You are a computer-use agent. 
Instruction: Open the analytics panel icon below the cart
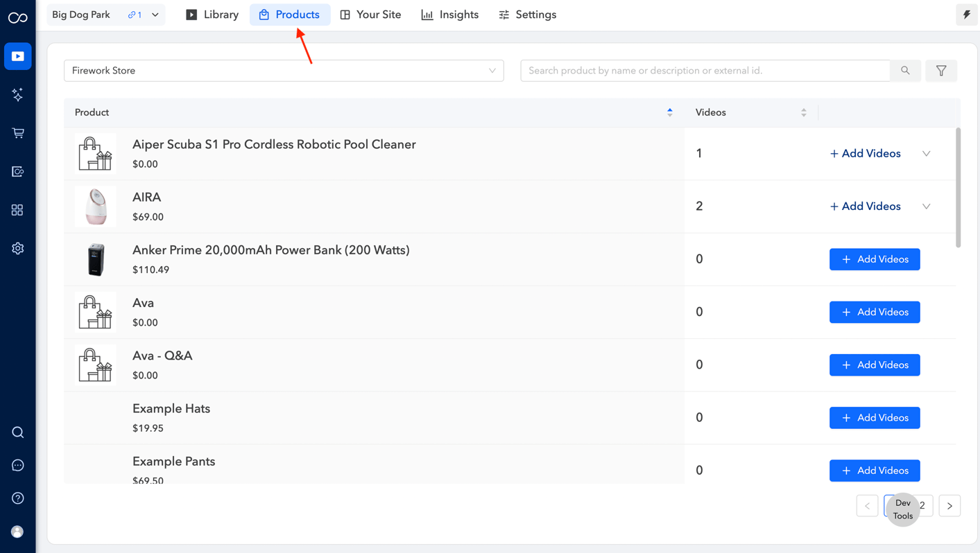[17, 171]
